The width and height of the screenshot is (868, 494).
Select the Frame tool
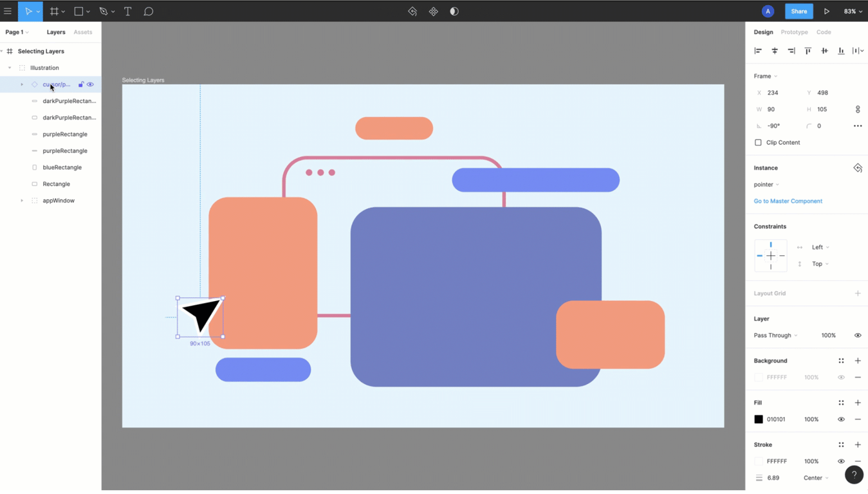[x=55, y=11]
